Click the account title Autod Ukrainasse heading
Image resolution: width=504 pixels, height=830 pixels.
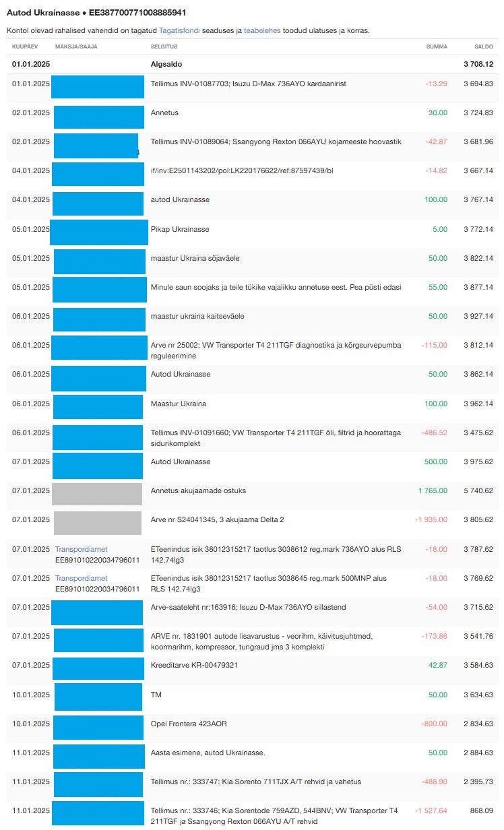[x=96, y=12]
